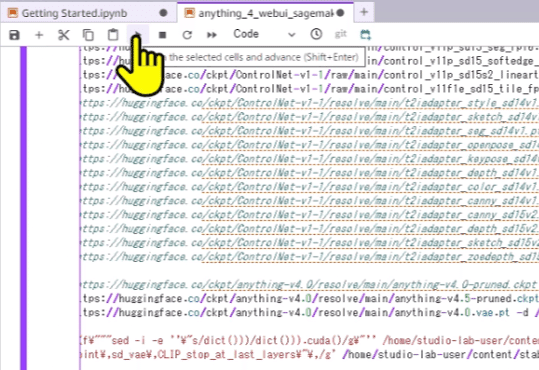Click the control_v11p_sd15s2_lineart URL line

310,75
